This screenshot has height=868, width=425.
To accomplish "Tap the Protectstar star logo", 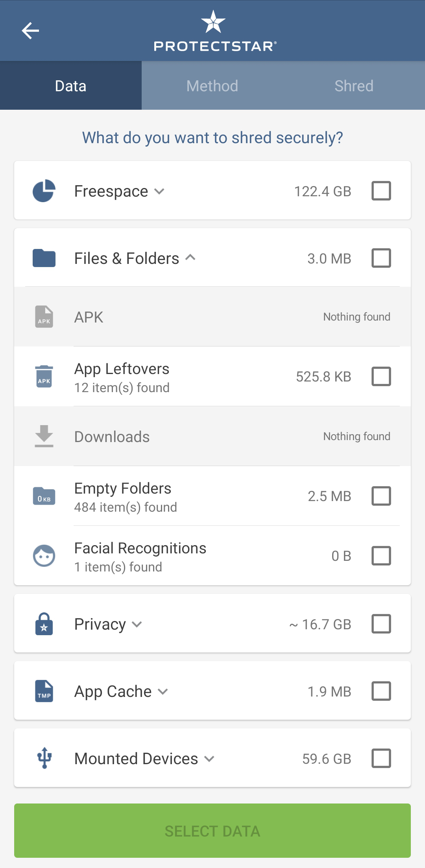I will coord(213,22).
